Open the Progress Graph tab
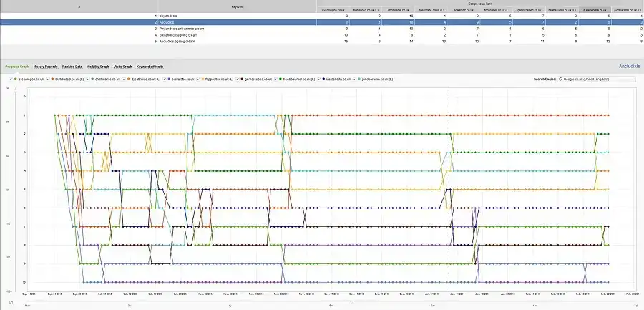This screenshot has height=310, width=644. click(x=17, y=66)
